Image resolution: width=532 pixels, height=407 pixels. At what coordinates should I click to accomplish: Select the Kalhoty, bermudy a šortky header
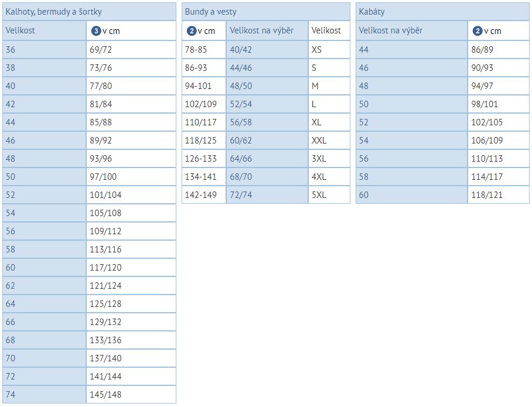click(x=89, y=12)
